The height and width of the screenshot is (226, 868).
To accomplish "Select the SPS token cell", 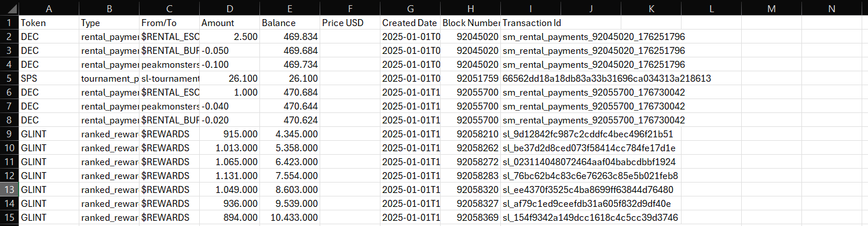I will tap(49, 78).
